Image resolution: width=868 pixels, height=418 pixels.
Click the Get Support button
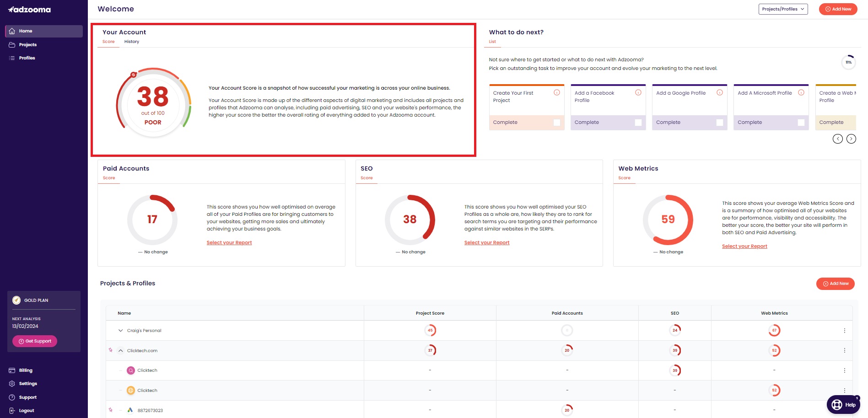[x=35, y=341]
